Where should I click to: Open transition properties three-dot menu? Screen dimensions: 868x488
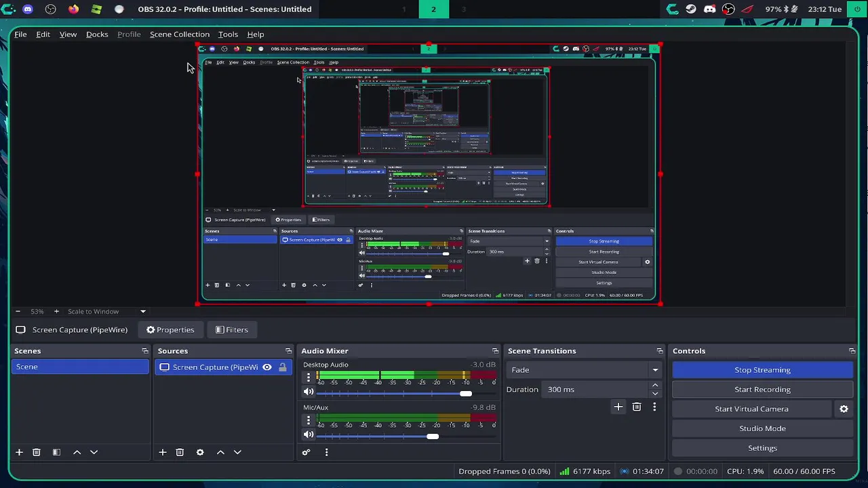pos(654,407)
